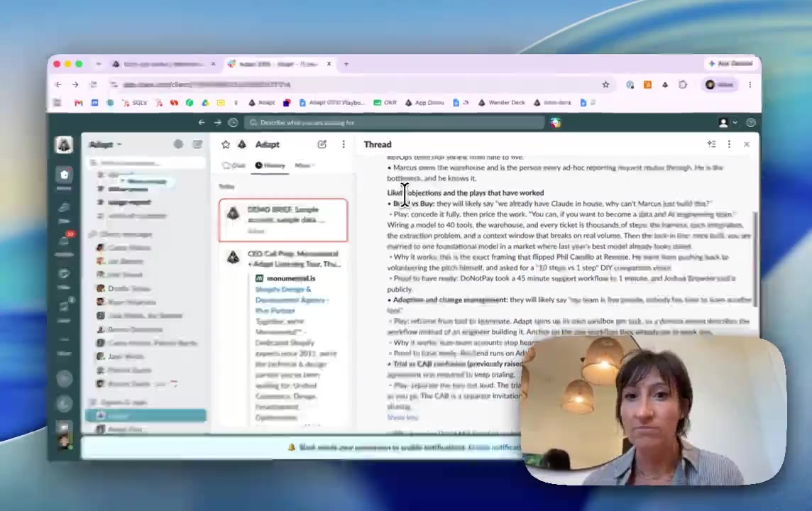Bookmark this page with the star icon
Screen dimensions: 812x511
tap(605, 84)
